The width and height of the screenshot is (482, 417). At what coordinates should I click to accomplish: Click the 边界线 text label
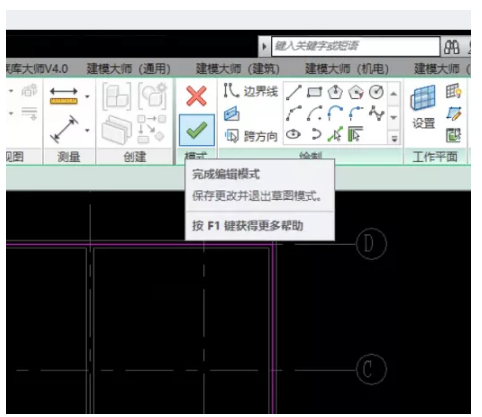[x=261, y=91]
